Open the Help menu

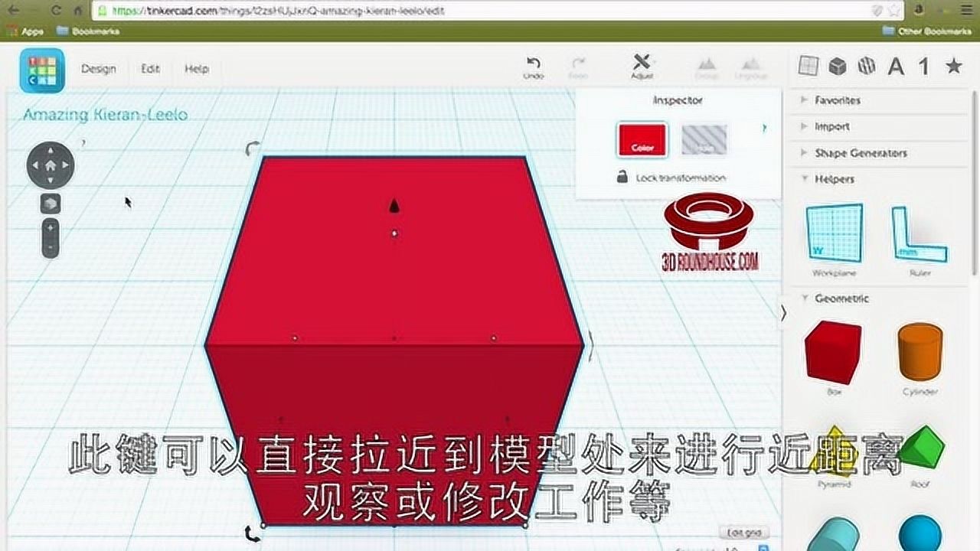[x=196, y=69]
